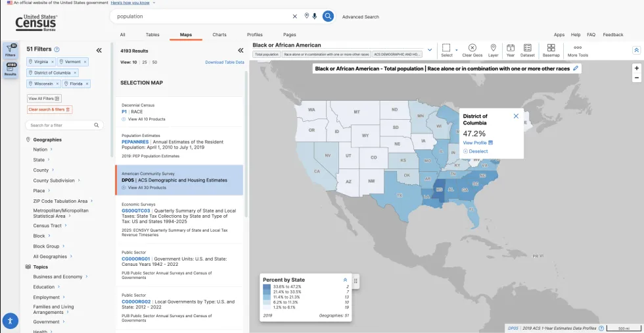
Task: Open the Layer tool
Action: pos(494,50)
